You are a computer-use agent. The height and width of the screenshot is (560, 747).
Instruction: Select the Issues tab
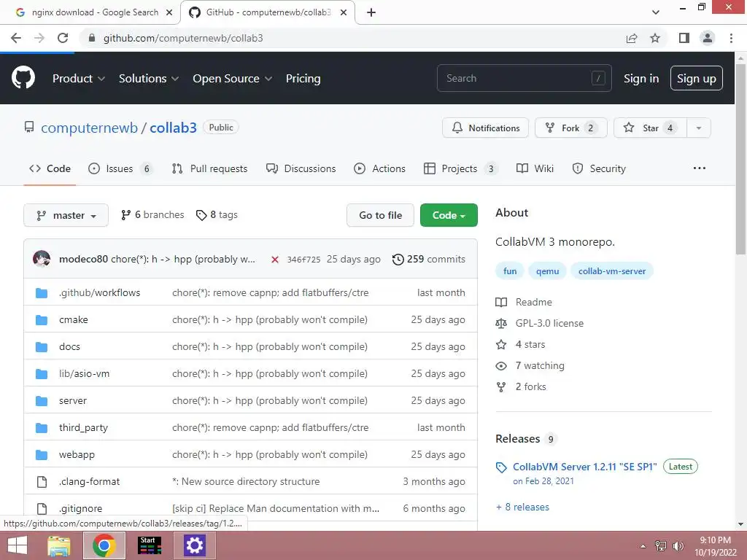coord(120,168)
